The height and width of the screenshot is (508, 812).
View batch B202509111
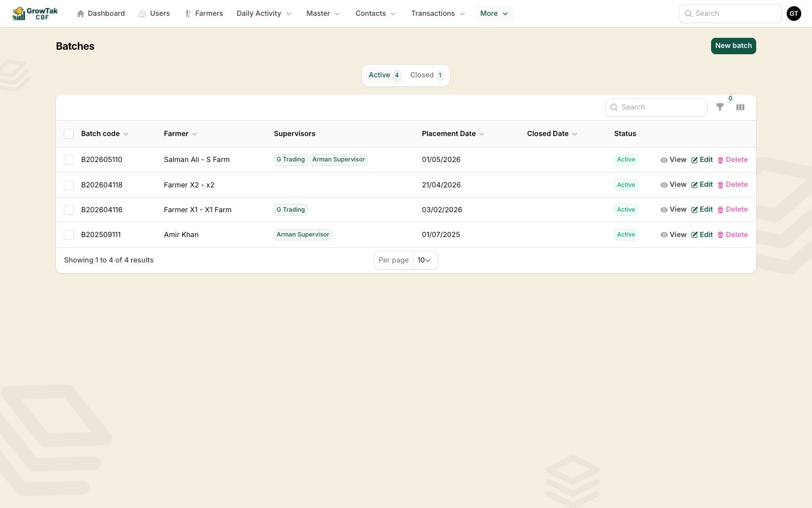pos(673,235)
